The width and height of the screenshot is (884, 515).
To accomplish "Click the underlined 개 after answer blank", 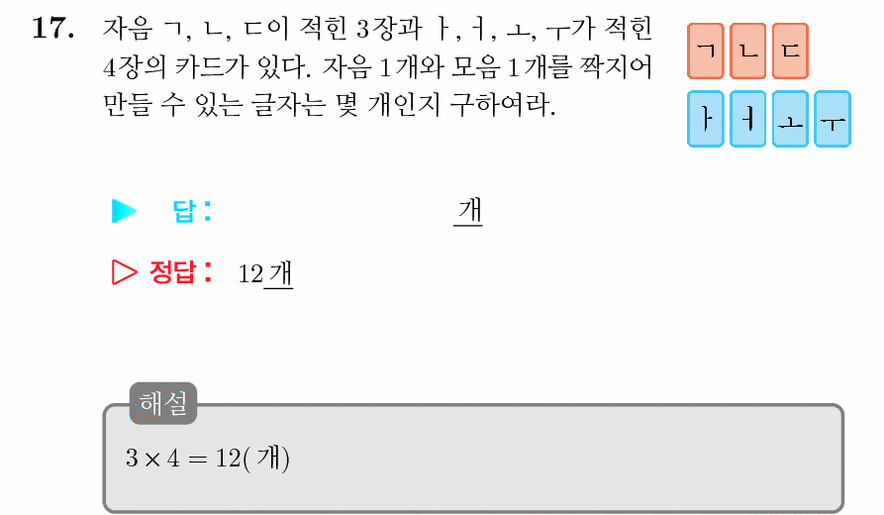I will 468,212.
